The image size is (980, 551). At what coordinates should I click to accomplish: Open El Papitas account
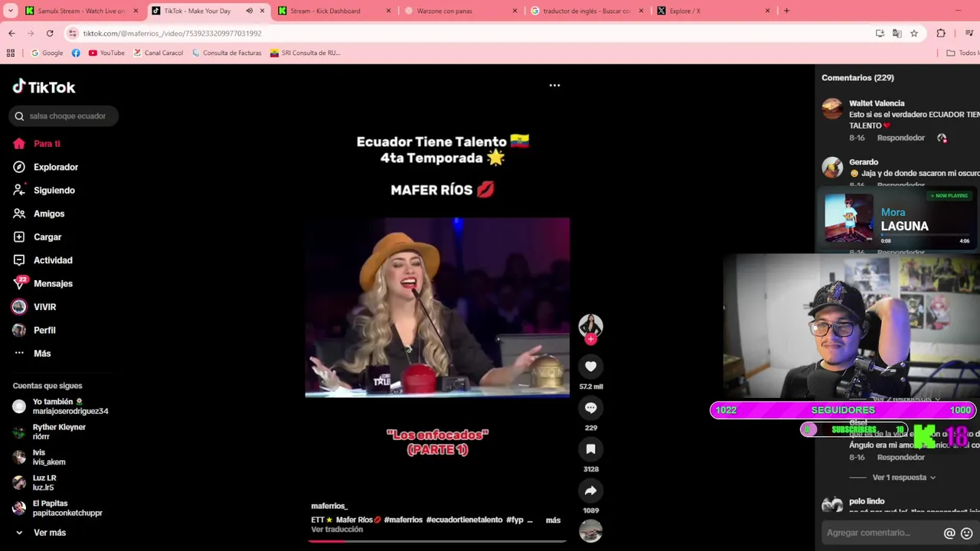tap(58, 508)
